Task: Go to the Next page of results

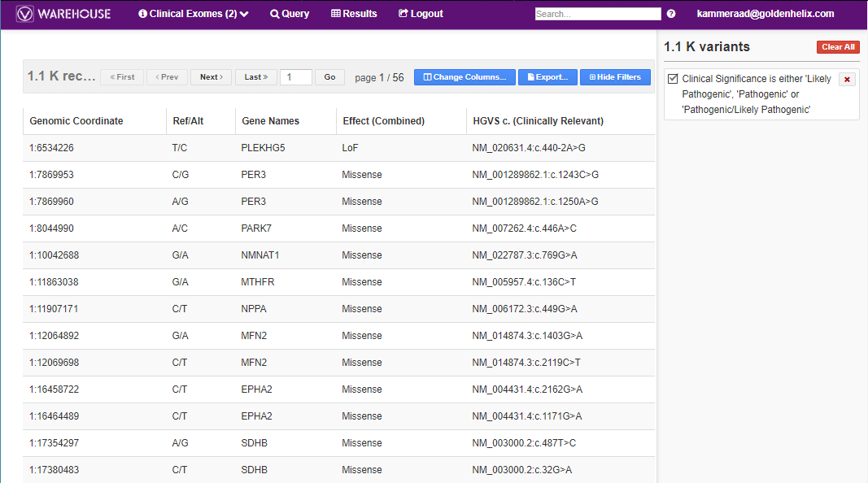Action: [211, 76]
